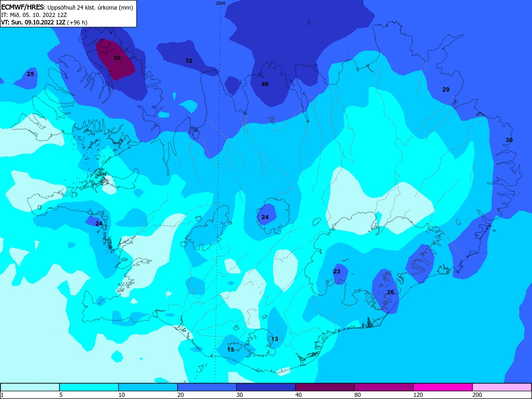The width and height of the screenshot is (532, 399).
Task: Pick the magenta 80–120 mm legend swatch
Action: 384,387
